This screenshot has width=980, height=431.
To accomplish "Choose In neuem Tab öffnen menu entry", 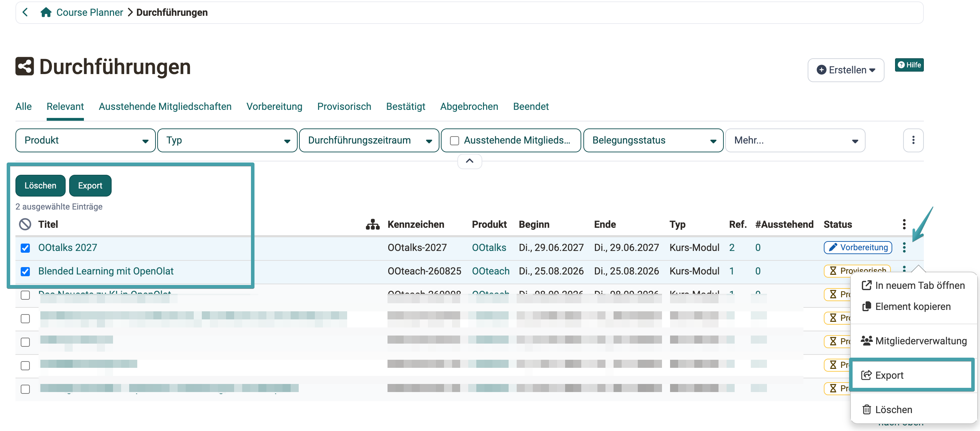I will point(913,286).
